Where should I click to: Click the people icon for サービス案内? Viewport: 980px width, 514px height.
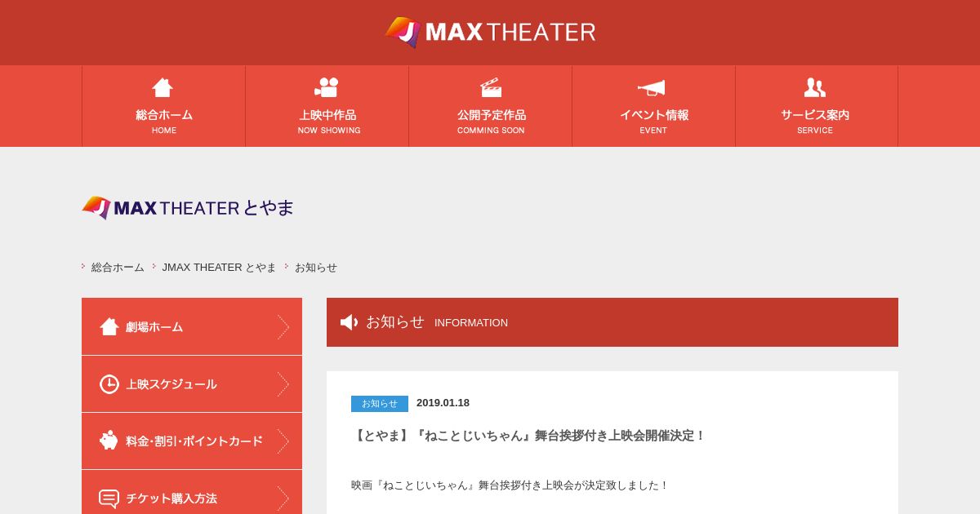(815, 87)
